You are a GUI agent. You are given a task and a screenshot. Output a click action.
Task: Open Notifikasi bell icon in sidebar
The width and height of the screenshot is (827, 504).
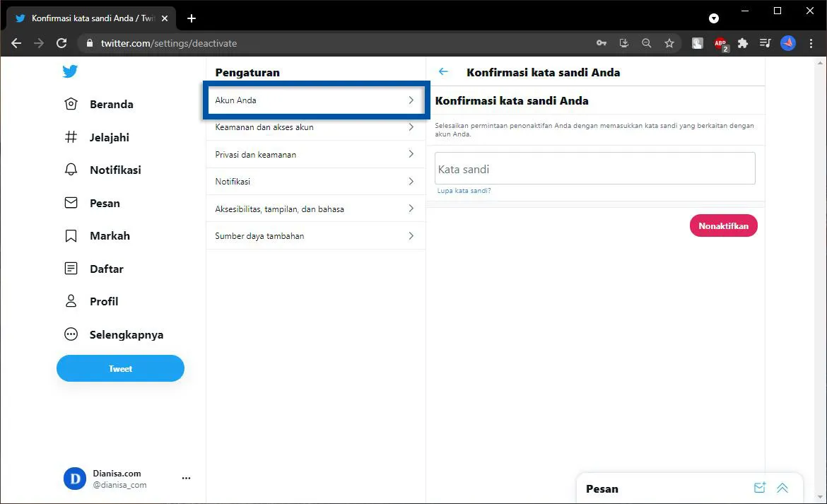71,170
